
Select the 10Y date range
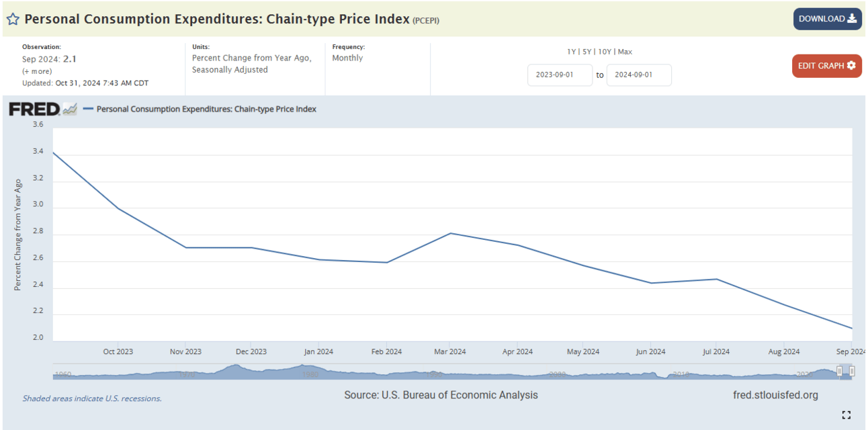(605, 52)
